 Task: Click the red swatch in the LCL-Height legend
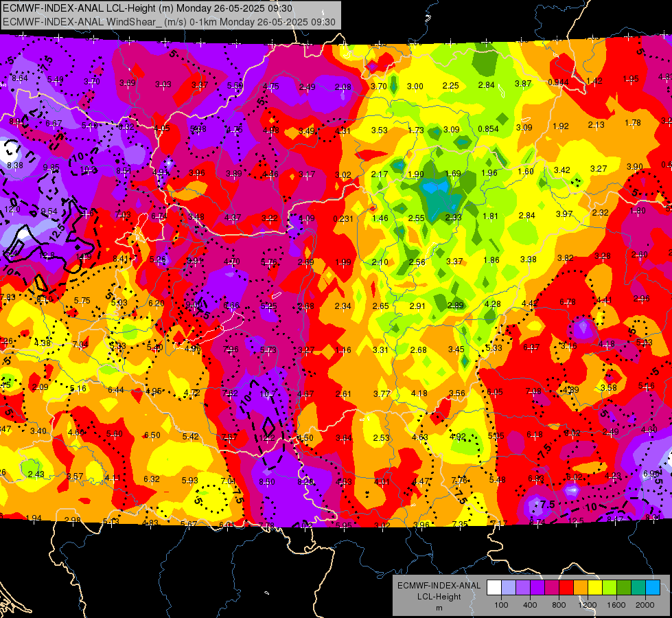[x=566, y=587]
